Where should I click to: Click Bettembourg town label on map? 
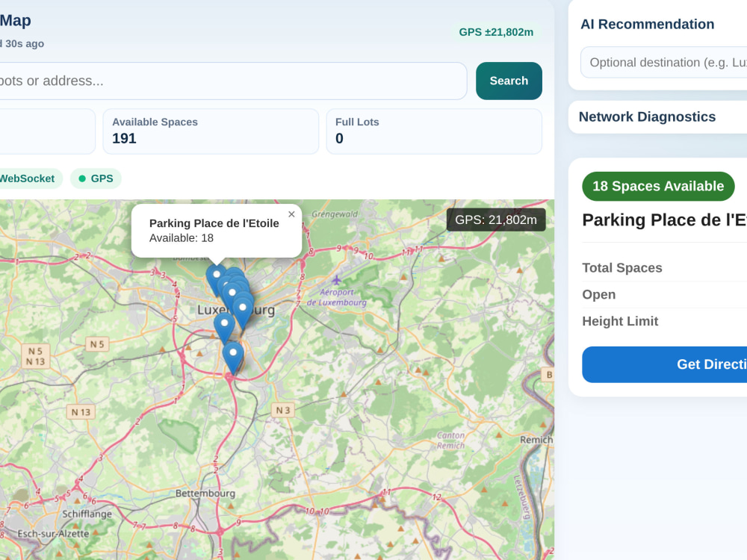[x=205, y=494]
